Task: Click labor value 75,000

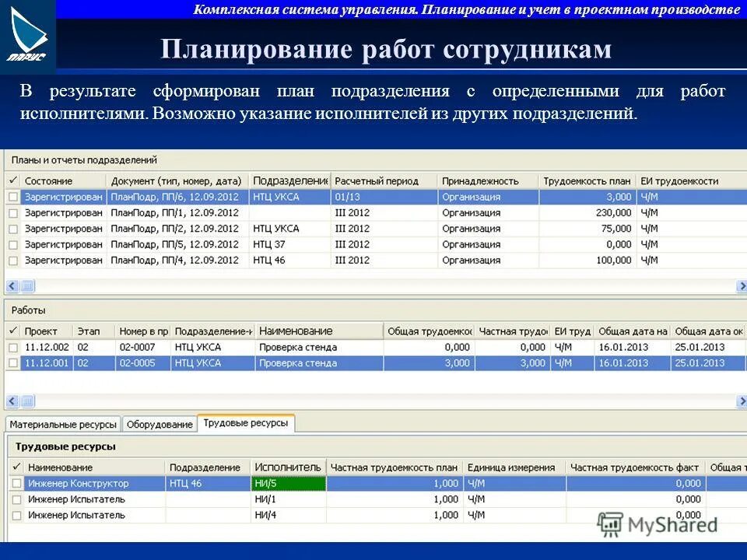Action: pos(616,229)
